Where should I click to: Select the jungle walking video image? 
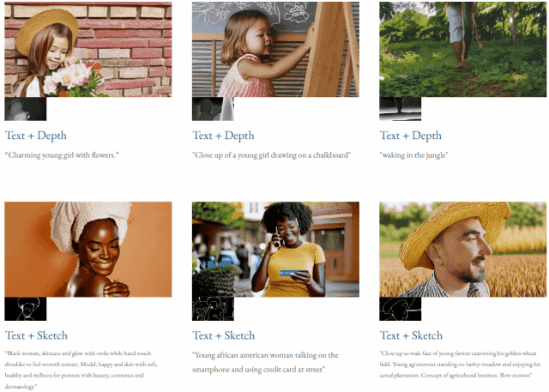pyautogui.click(x=462, y=48)
